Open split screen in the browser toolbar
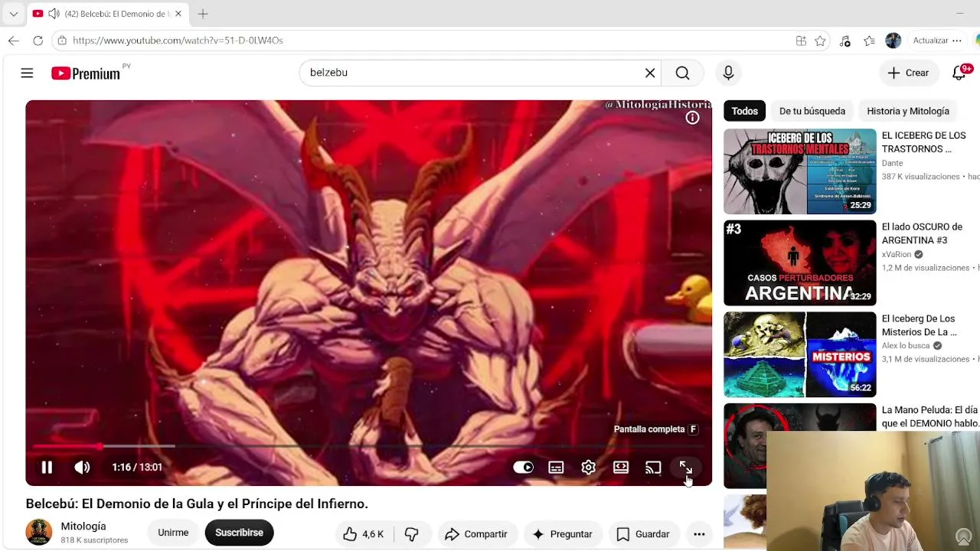980x551 pixels. point(801,41)
